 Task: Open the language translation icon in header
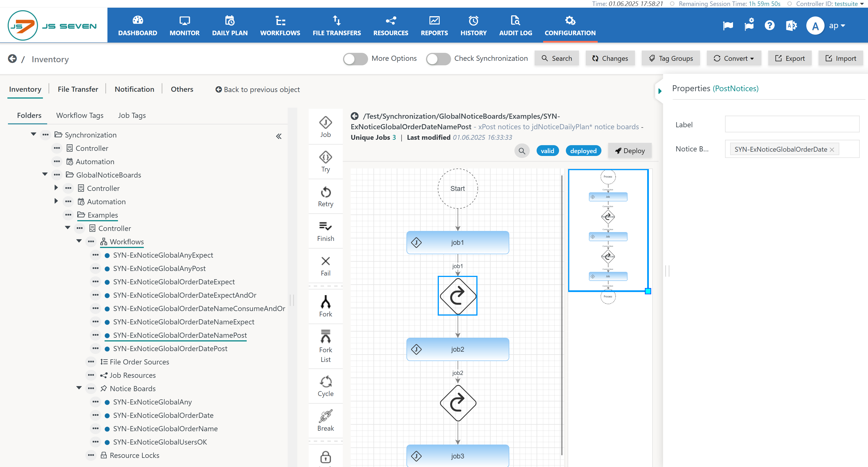coord(791,26)
